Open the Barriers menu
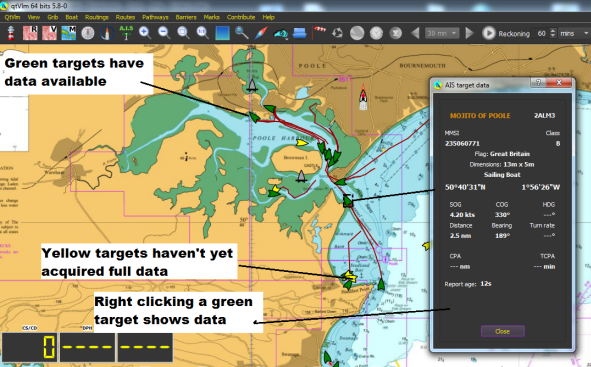591x367 pixels. point(186,17)
